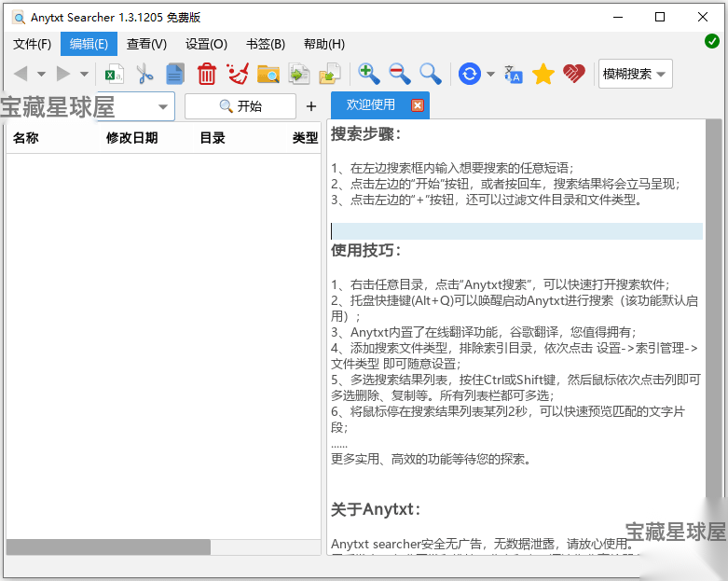Open the 设置(O) menu
Image resolution: width=728 pixels, height=581 pixels.
206,44
